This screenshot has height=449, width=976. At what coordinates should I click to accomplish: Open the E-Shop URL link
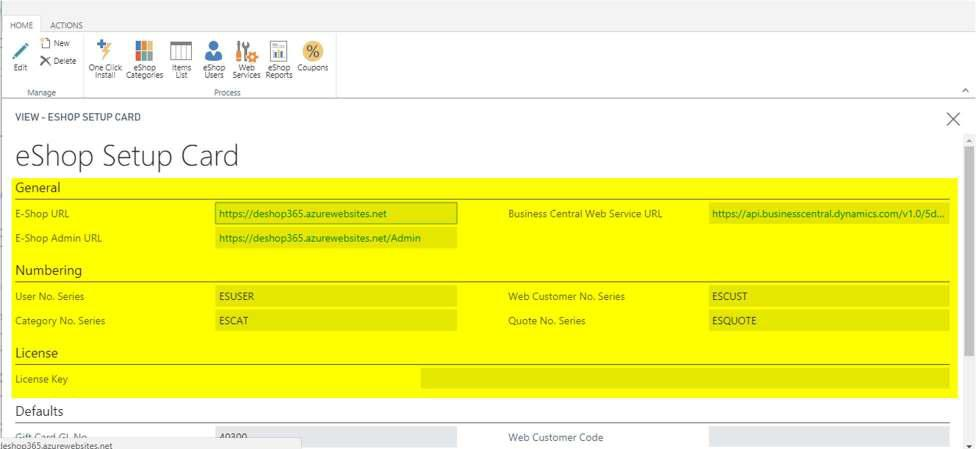pos(303,214)
